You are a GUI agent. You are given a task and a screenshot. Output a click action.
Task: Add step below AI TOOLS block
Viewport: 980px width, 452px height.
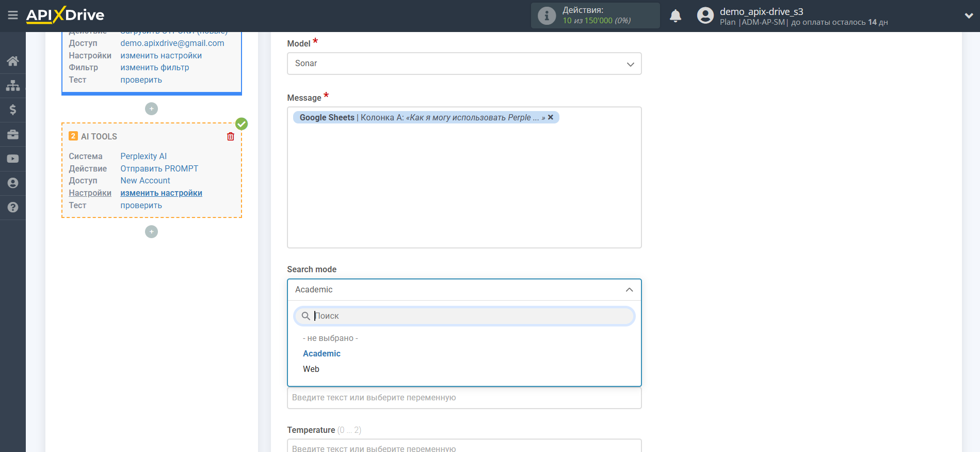151,231
